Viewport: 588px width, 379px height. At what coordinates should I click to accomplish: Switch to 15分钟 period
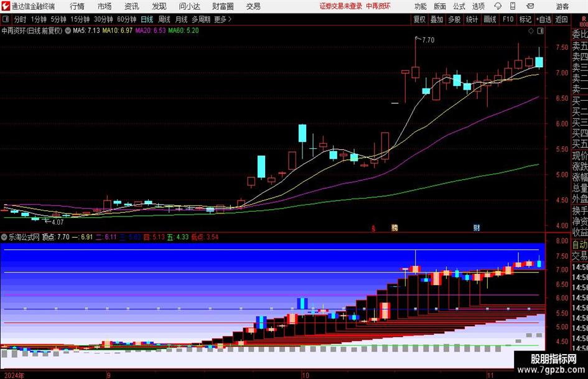click(80, 19)
